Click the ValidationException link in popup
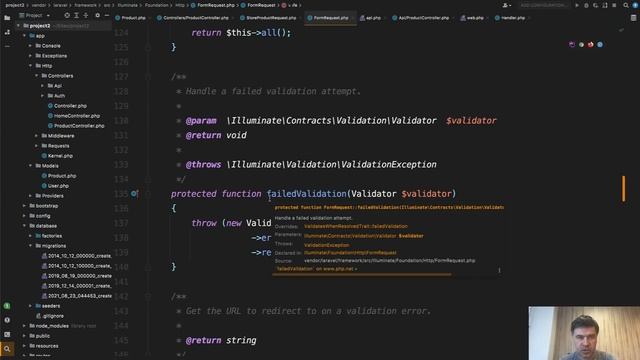This screenshot has width=640, height=360. (x=327, y=245)
